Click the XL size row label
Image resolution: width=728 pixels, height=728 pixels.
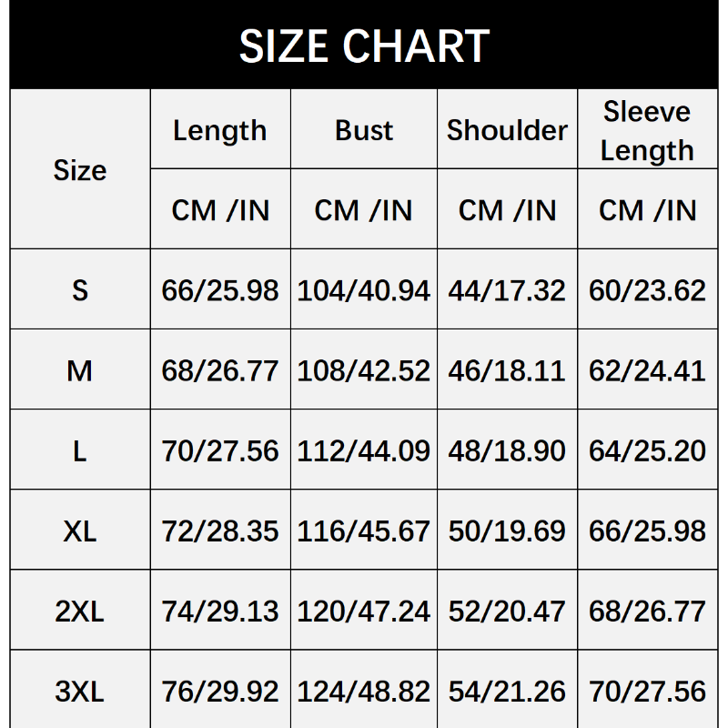click(80, 531)
